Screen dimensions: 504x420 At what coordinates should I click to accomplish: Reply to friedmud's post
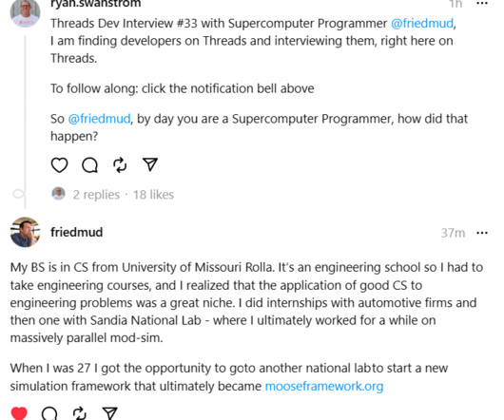[x=49, y=413]
